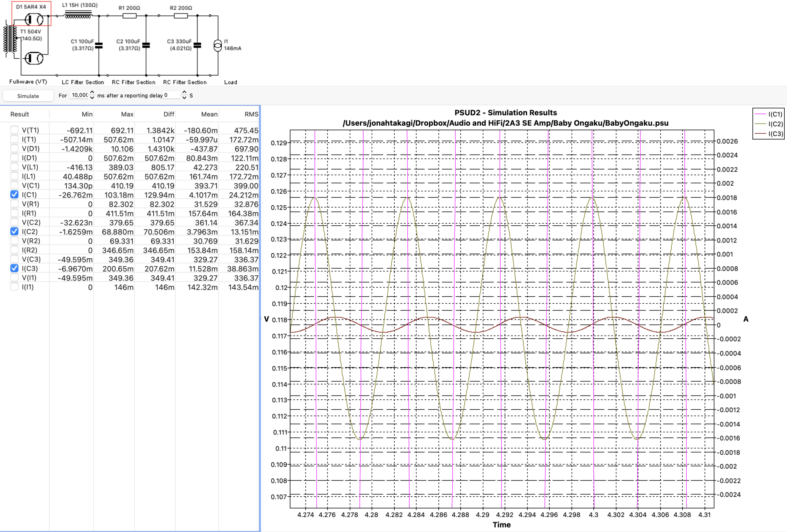Uncheck the I(C3) trace checkbox
Viewport: 787px width, 532px height.
(x=14, y=268)
